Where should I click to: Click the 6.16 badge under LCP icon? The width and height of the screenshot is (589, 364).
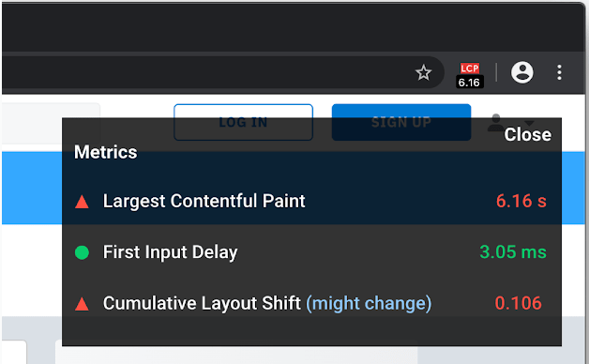coord(470,83)
